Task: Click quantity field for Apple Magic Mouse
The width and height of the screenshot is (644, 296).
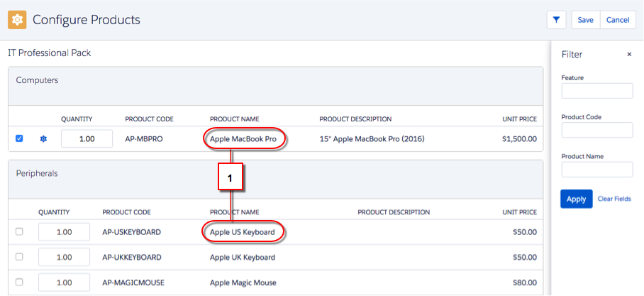Action: 64,283
